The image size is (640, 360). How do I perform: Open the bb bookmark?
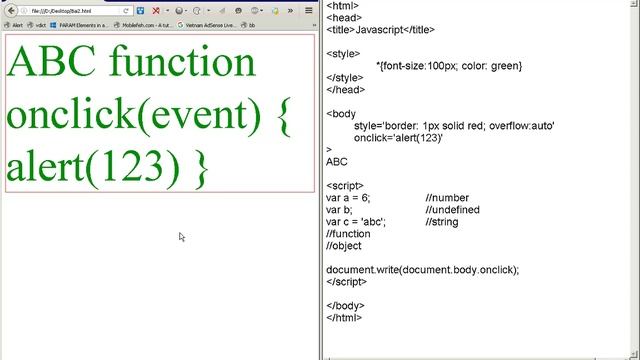248,25
